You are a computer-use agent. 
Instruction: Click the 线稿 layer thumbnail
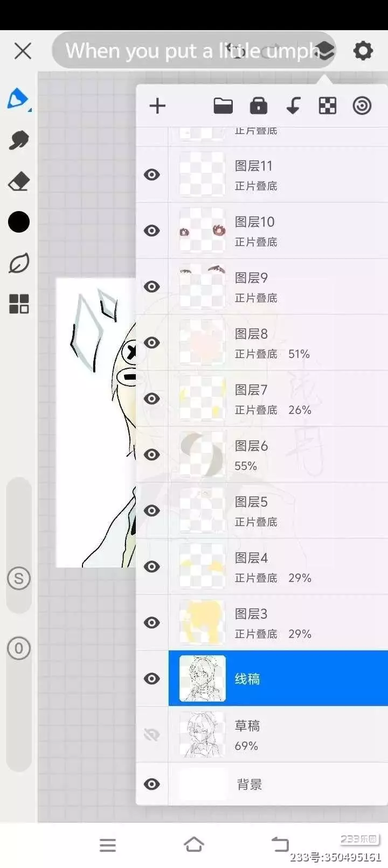point(202,678)
